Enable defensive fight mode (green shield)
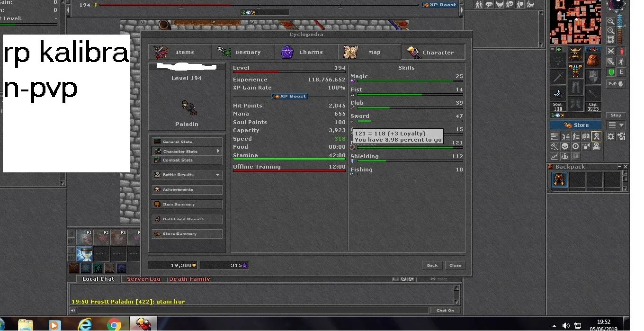Image resolution: width=644 pixels, height=331 pixels. pos(611,72)
